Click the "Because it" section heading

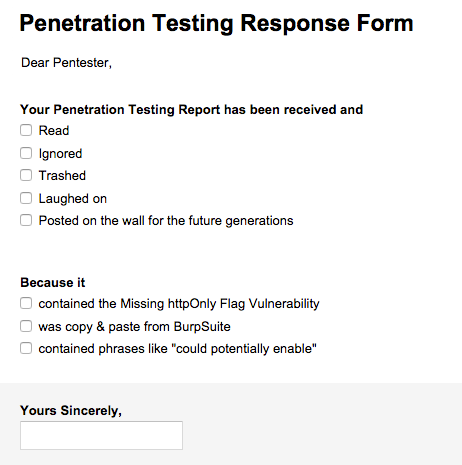53,283
